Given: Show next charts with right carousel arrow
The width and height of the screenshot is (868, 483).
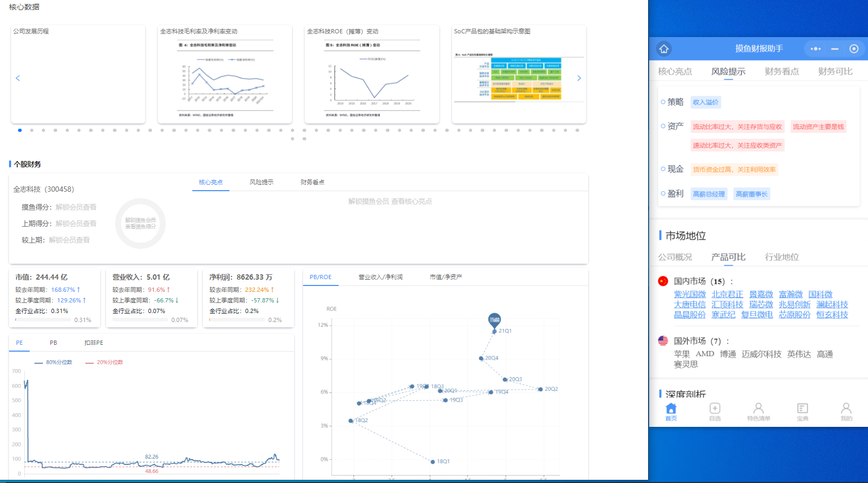Looking at the screenshot, I should point(579,78).
